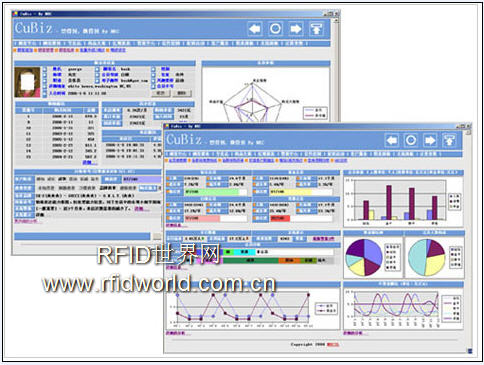
Task: Click the pentagon radar chart in rear window
Action: pos(253,102)
